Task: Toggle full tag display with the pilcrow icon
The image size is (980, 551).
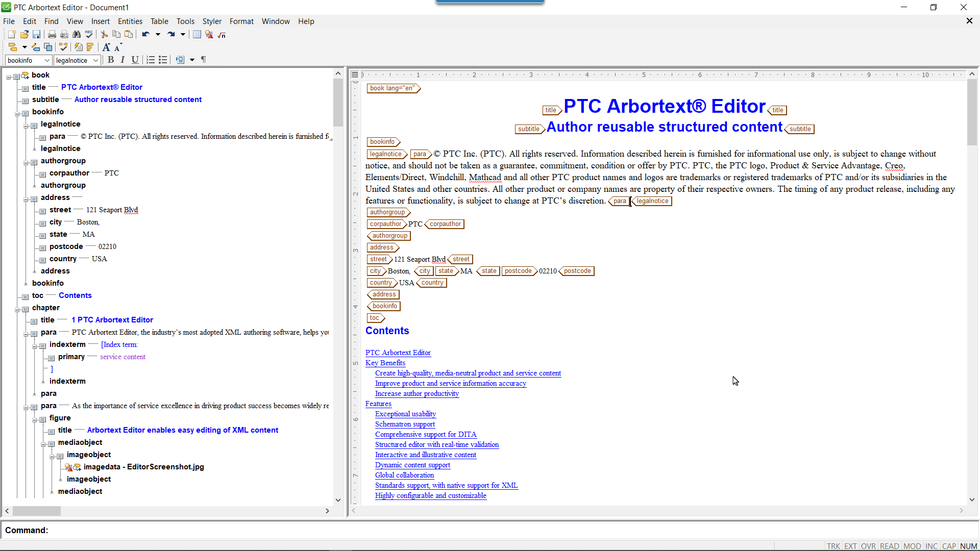Action: (x=203, y=60)
